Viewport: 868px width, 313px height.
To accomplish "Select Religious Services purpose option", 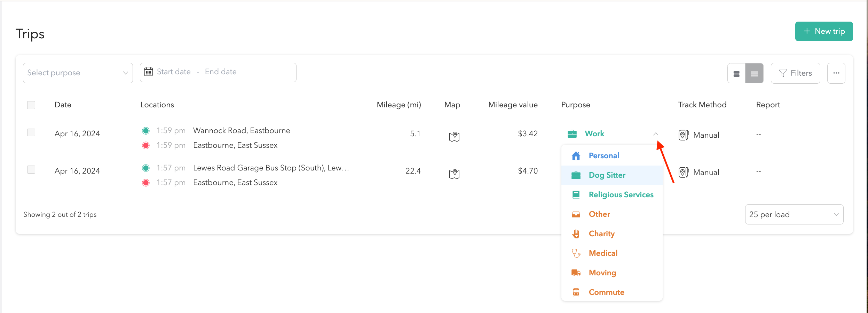I will (621, 195).
